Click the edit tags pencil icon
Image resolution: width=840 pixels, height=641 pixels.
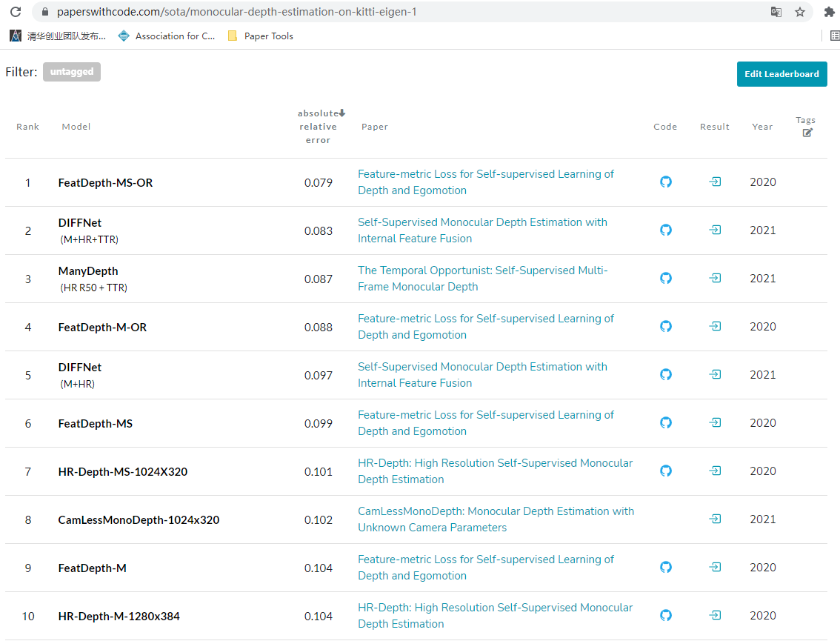pos(807,133)
